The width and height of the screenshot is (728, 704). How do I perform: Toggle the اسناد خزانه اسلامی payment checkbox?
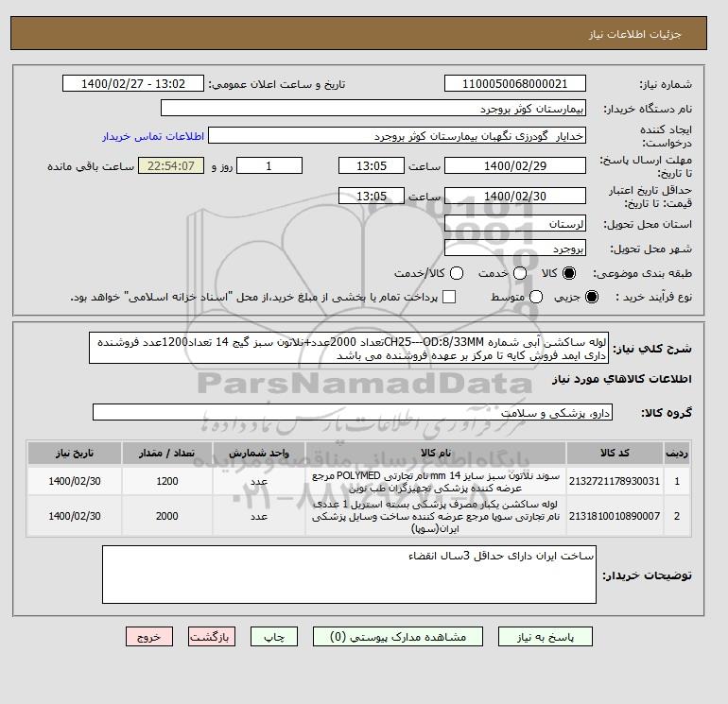coord(449,297)
